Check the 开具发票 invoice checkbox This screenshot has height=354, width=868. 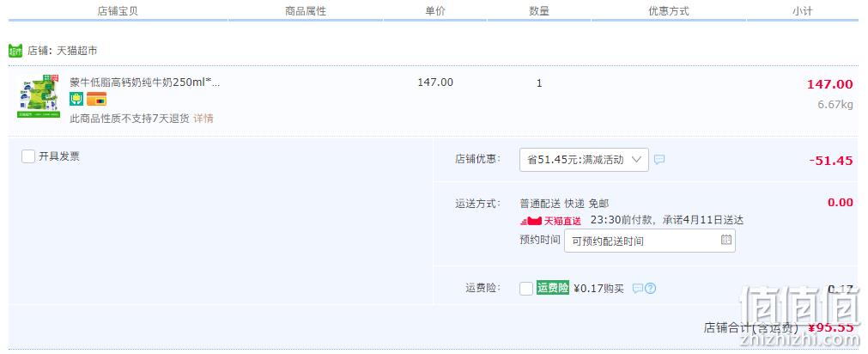click(x=28, y=156)
